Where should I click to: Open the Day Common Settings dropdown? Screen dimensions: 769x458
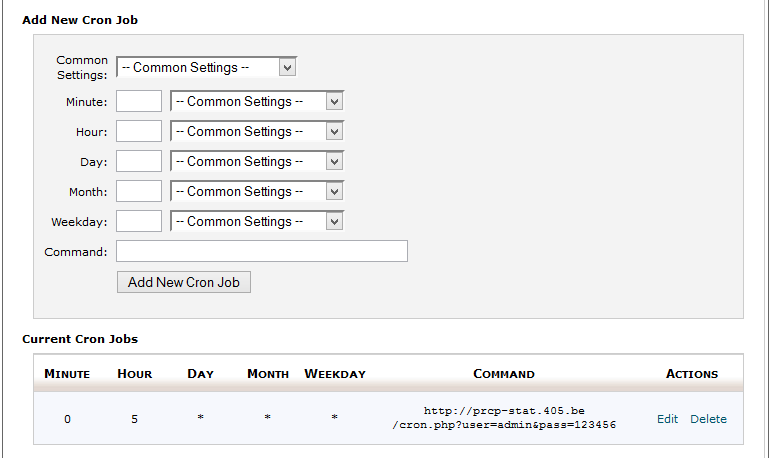(257, 161)
